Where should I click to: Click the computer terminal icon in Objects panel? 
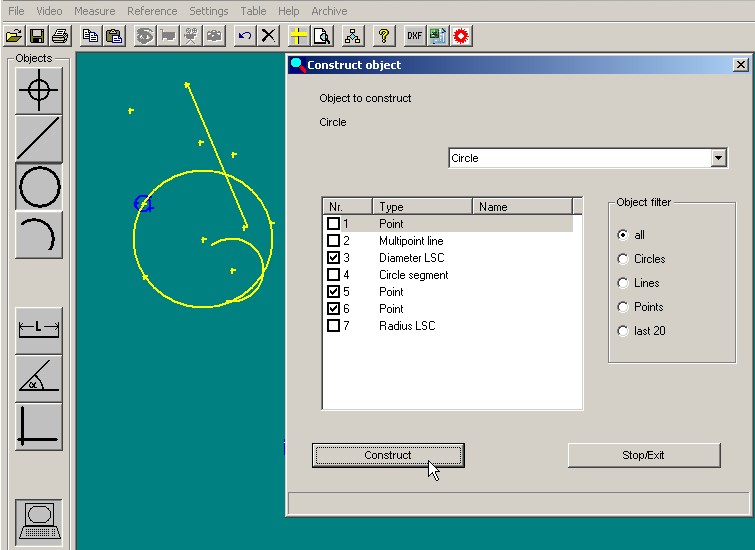pyautogui.click(x=39, y=523)
